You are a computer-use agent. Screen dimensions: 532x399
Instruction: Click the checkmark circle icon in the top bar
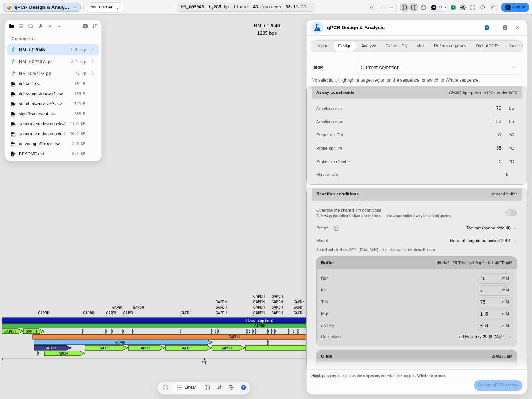373,7
